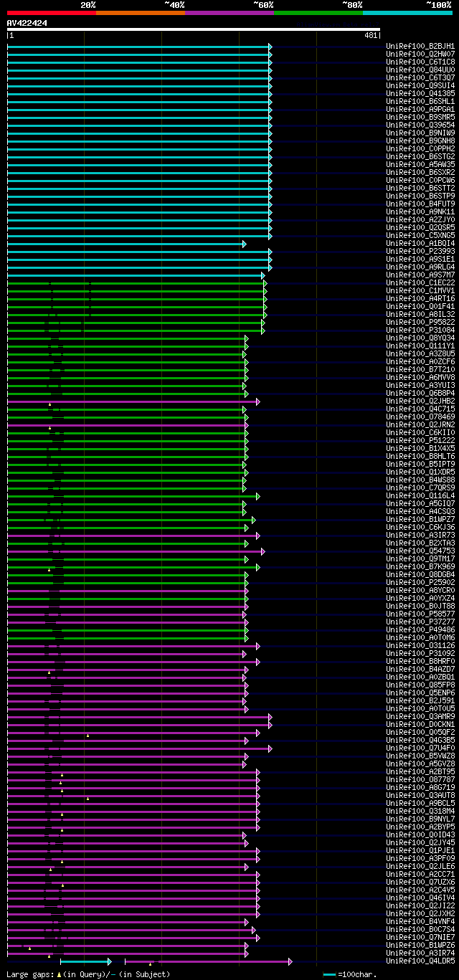Open the UniRef100_B8HRF0 link

[x=420, y=661]
